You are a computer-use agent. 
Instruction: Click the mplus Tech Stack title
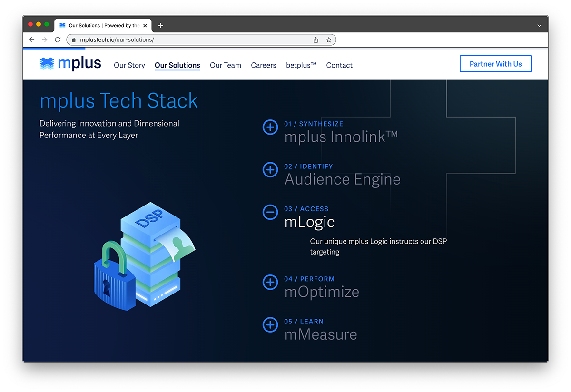118,101
